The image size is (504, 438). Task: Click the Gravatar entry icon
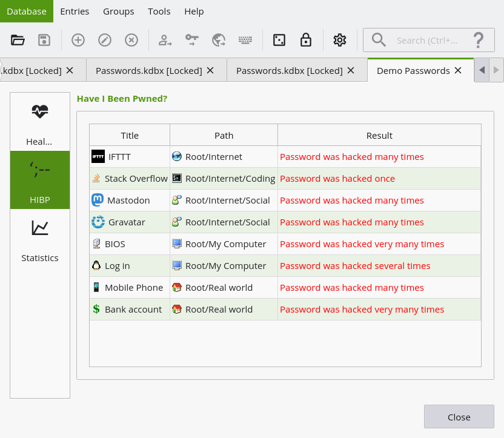(98, 222)
